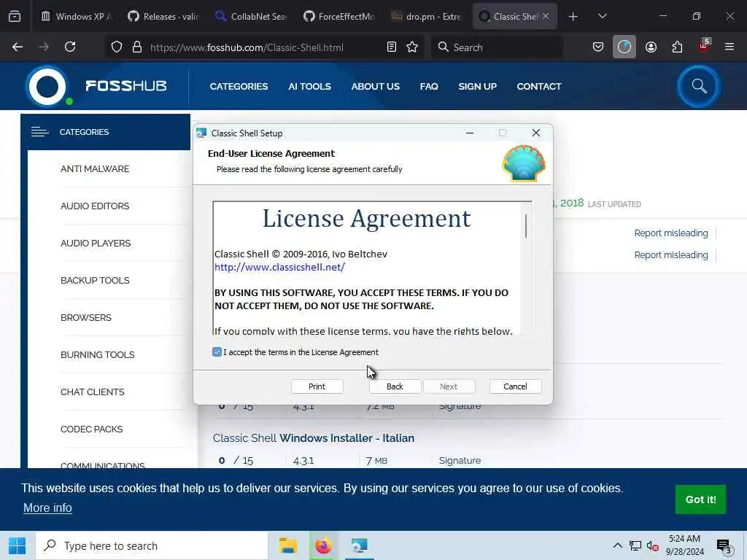This screenshot has height=560, width=747.
Task: Click the first Report misleading link
Action: [671, 233]
